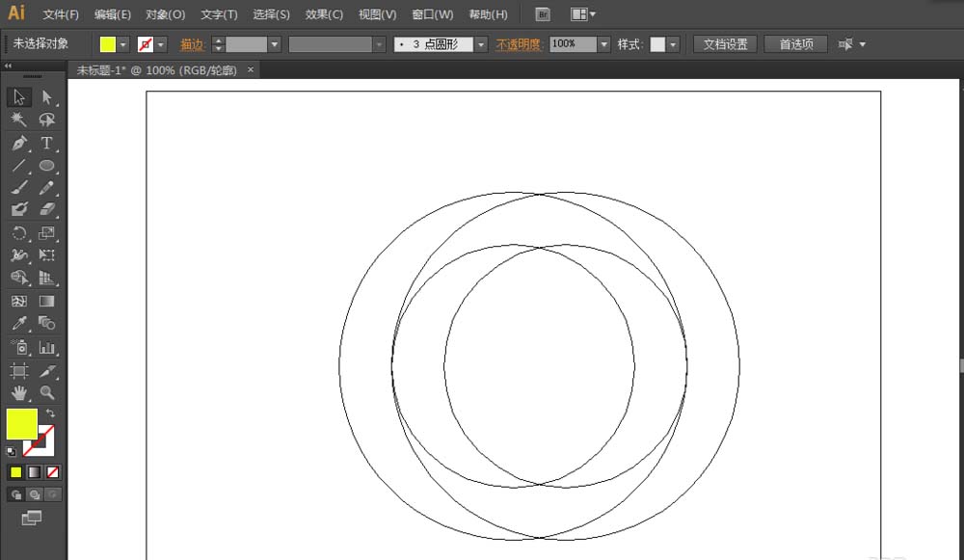Viewport: 964px width, 560px height.
Task: Select the Pen tool
Action: click(x=19, y=144)
